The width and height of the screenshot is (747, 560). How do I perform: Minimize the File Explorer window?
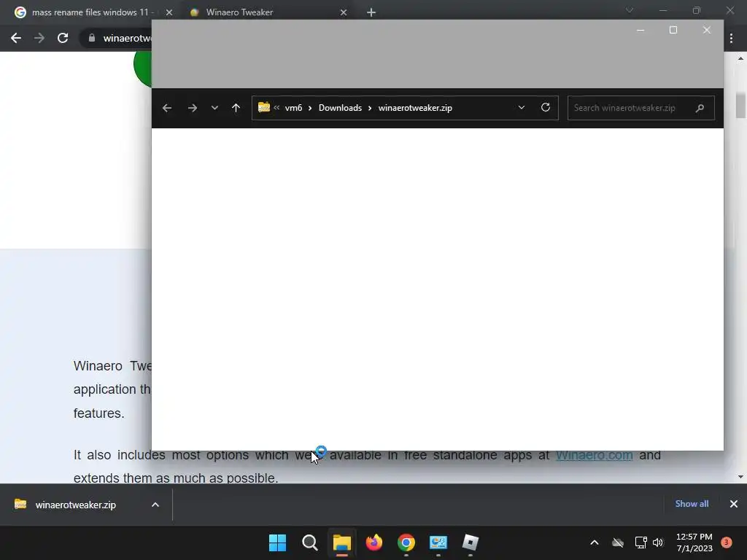click(x=640, y=30)
